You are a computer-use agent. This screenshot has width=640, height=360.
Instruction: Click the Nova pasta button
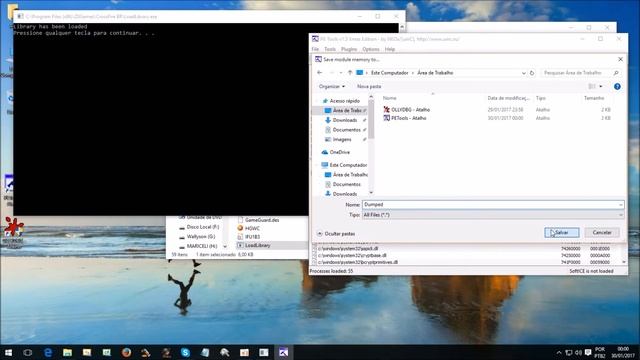[369, 87]
